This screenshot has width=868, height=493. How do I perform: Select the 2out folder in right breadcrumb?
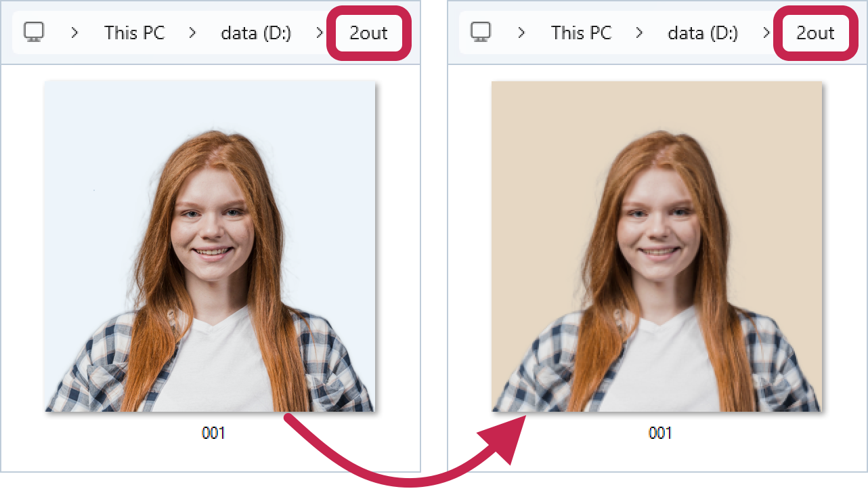815,33
